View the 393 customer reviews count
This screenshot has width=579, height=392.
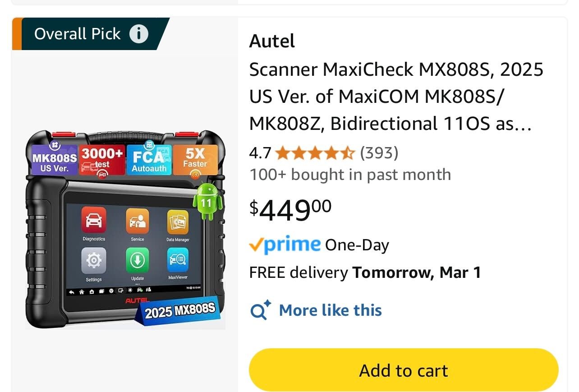point(379,153)
